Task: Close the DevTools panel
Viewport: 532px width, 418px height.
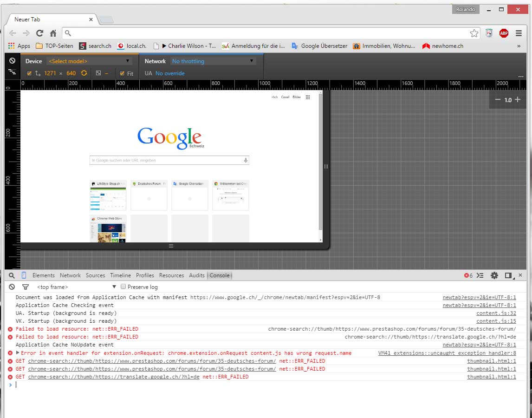Action: (x=520, y=275)
